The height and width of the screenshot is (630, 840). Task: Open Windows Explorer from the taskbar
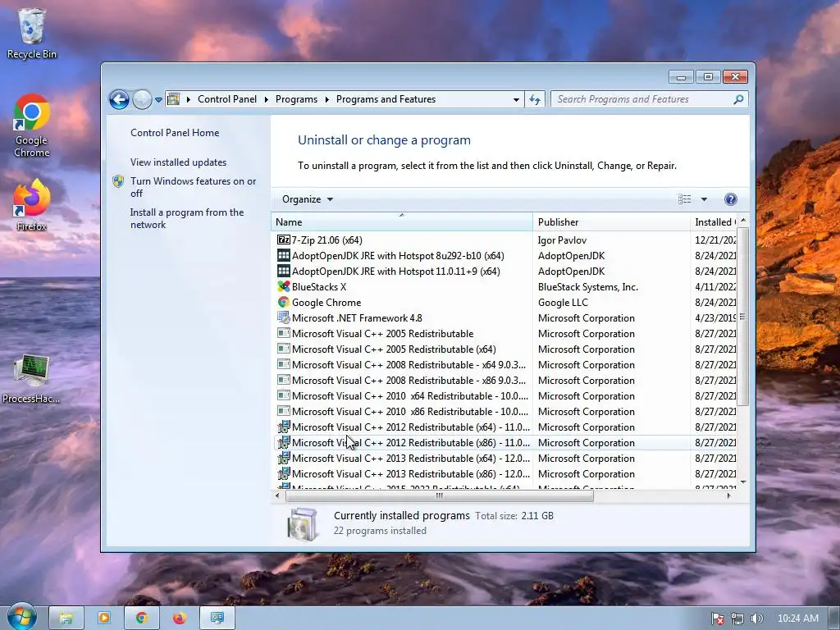[x=66, y=619]
